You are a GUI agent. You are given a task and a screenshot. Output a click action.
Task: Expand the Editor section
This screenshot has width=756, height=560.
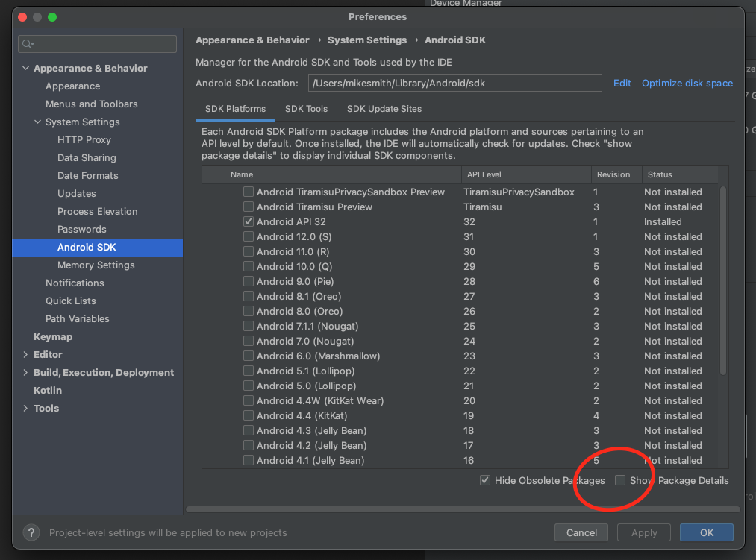pos(25,355)
